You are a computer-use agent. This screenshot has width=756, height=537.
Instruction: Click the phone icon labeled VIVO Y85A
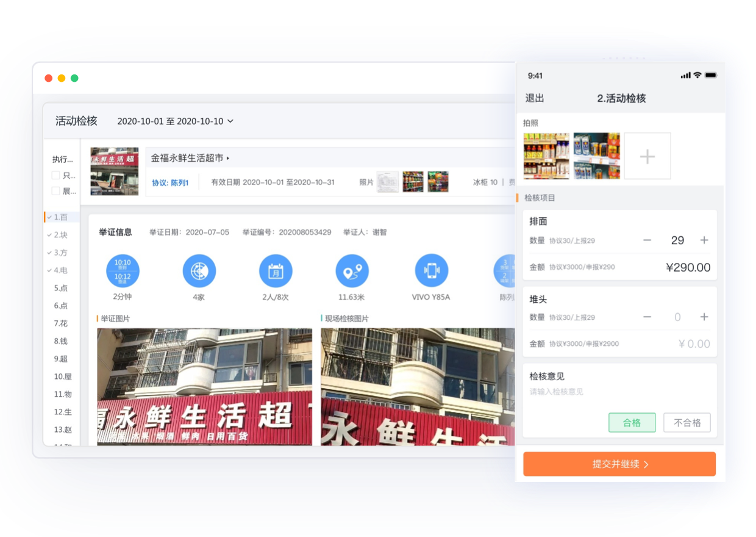tap(432, 270)
